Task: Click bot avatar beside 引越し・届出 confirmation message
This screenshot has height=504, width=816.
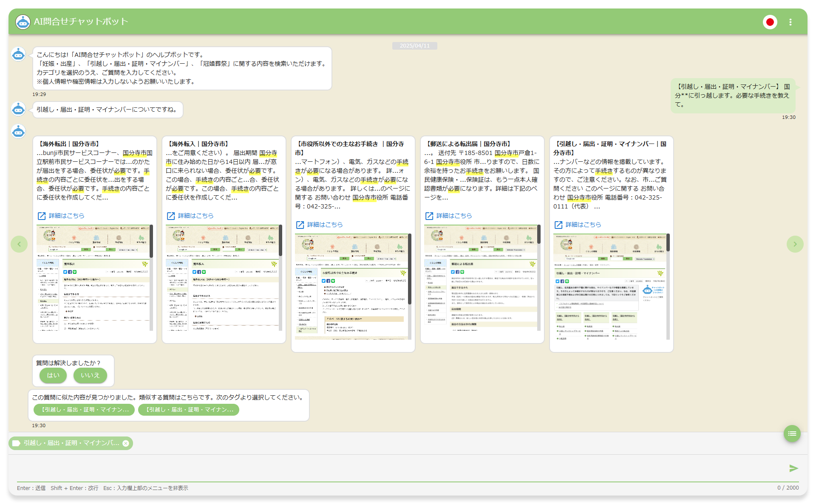Action: tap(18, 109)
